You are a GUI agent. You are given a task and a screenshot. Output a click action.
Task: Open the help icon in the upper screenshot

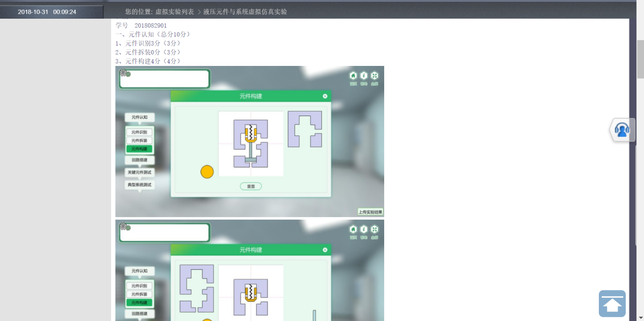tap(364, 76)
